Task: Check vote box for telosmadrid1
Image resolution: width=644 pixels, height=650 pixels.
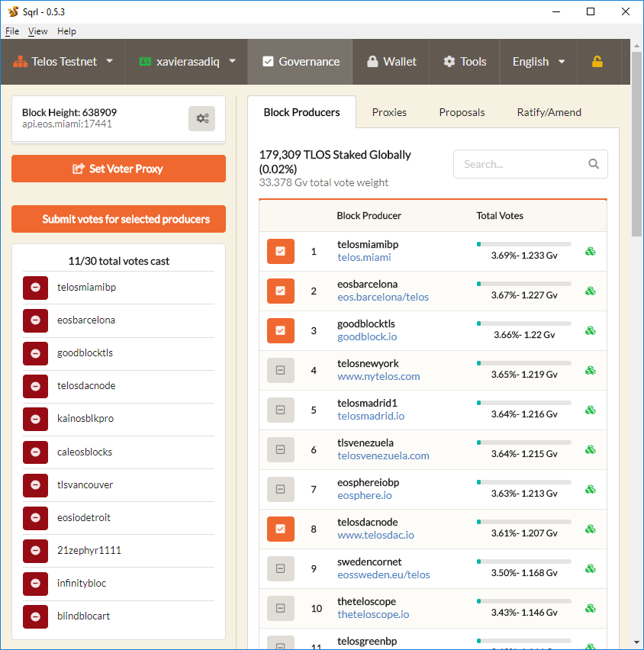Action: 281,410
